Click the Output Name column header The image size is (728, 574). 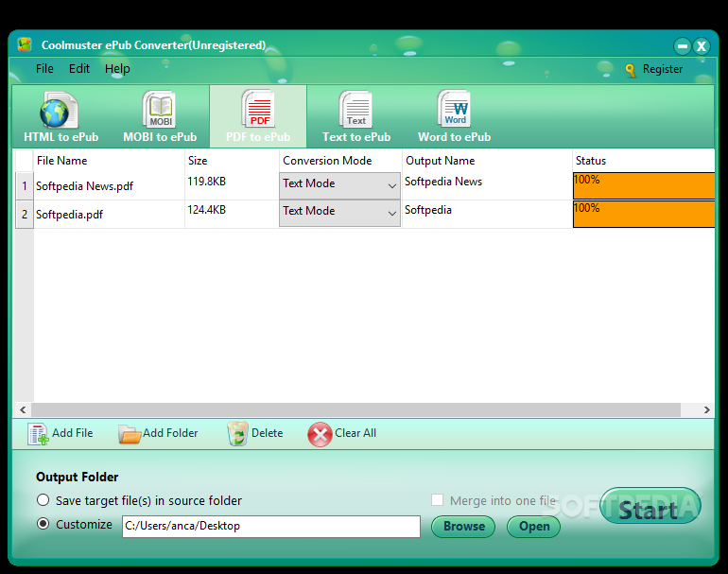point(487,161)
